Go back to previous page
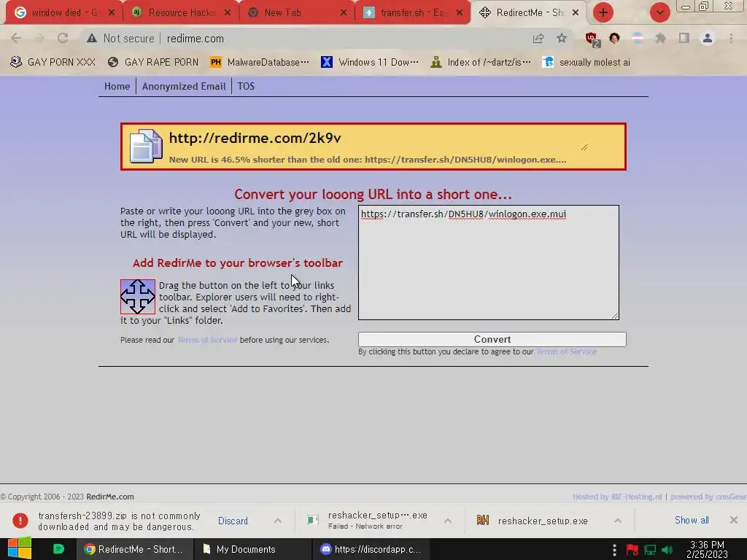The width and height of the screenshot is (747, 560). pos(16,38)
